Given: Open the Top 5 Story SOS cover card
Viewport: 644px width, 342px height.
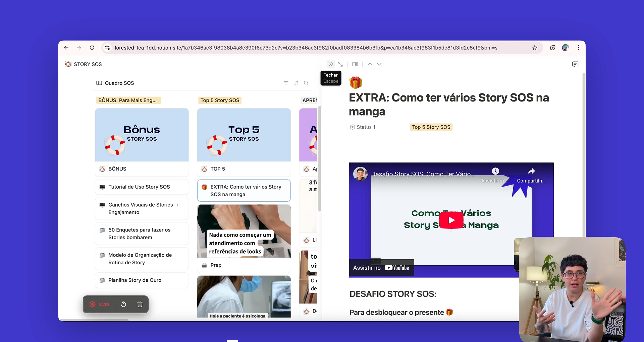Looking at the screenshot, I should 244,135.
